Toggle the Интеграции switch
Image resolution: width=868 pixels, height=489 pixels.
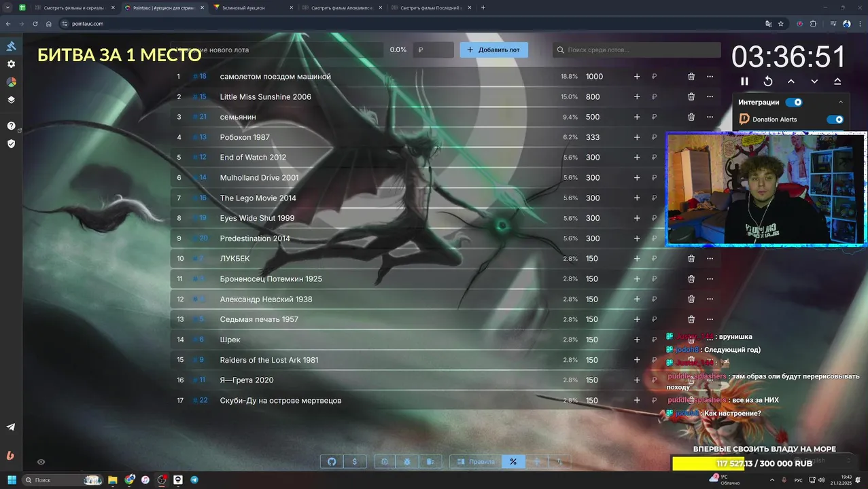pyautogui.click(x=794, y=103)
